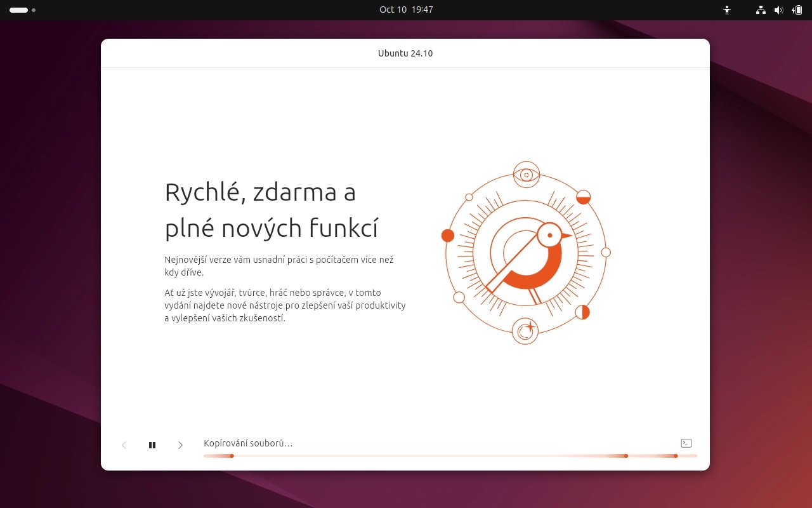Viewport: 812px width, 508px height.
Task: Open the wired network status icon
Action: coord(761,10)
